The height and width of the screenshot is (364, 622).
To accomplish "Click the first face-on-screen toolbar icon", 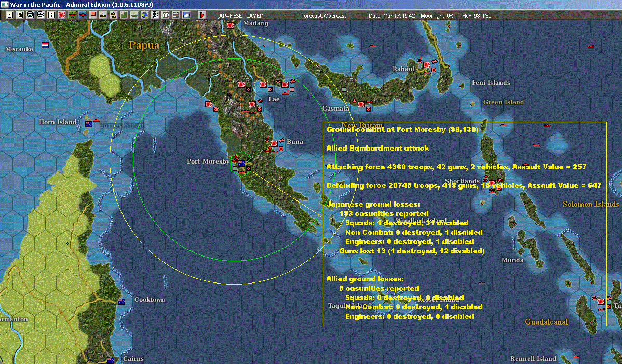I will click(31, 15).
